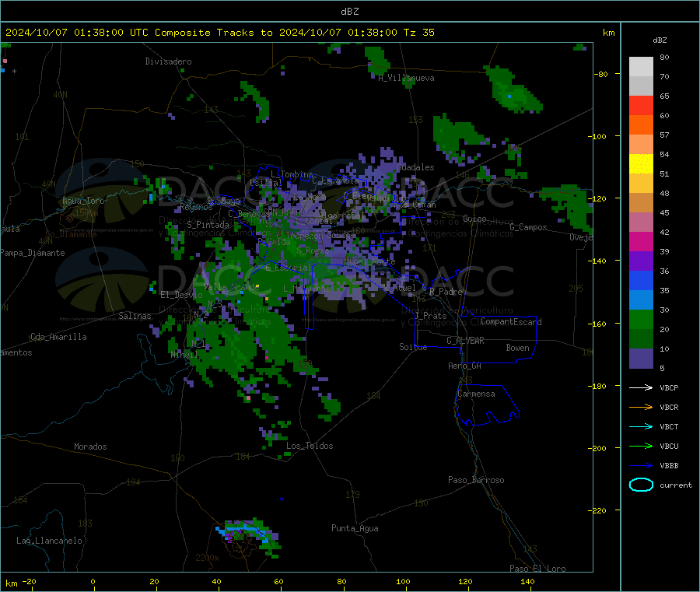
Task: Click the Morados place label
Action: pos(90,447)
